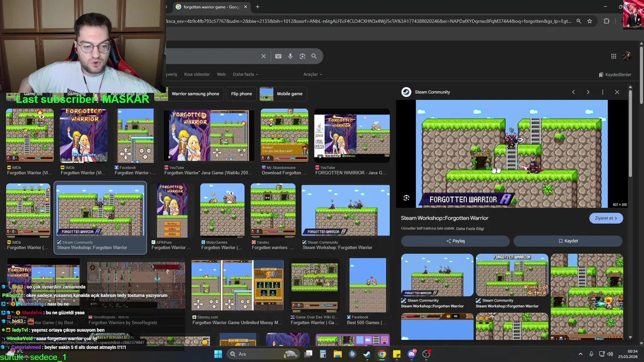
Task: Switch to Chrome on the taskbar
Action: coord(382,354)
